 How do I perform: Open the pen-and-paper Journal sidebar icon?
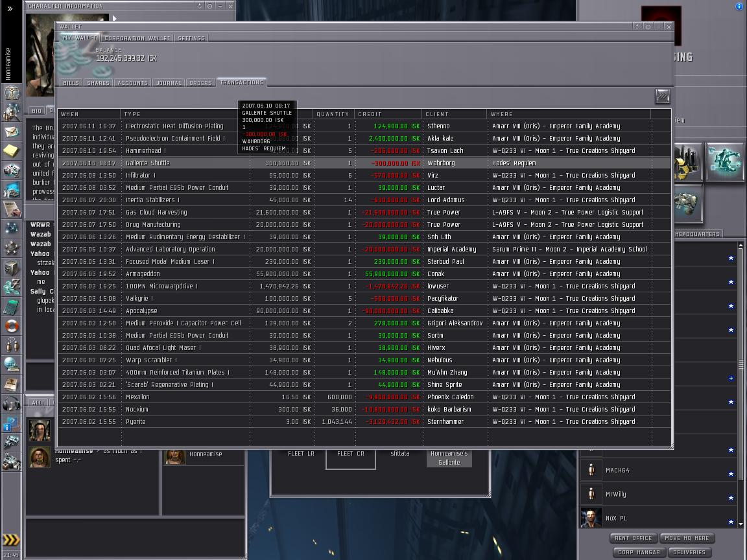tap(12, 209)
